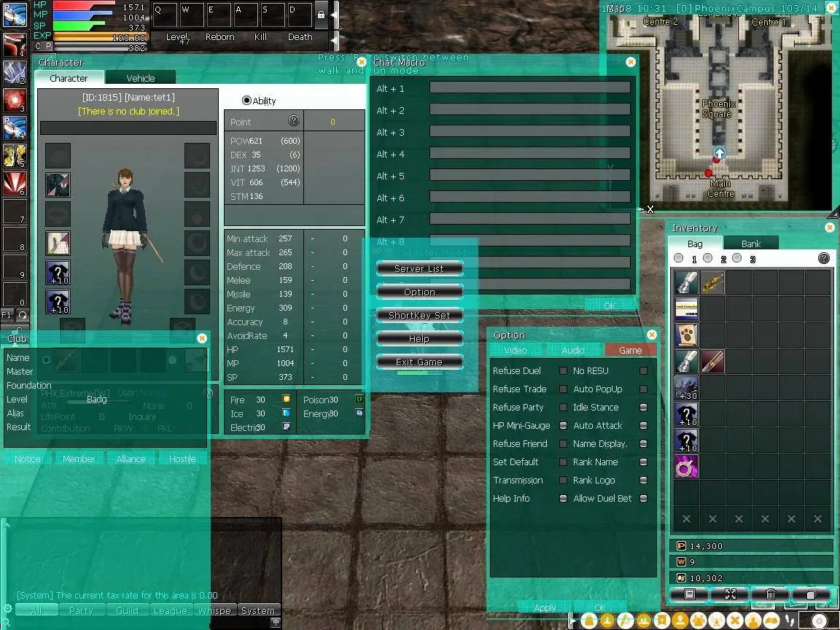840x630 pixels.
Task: Select the dark red staff item in inventory
Action: point(712,362)
